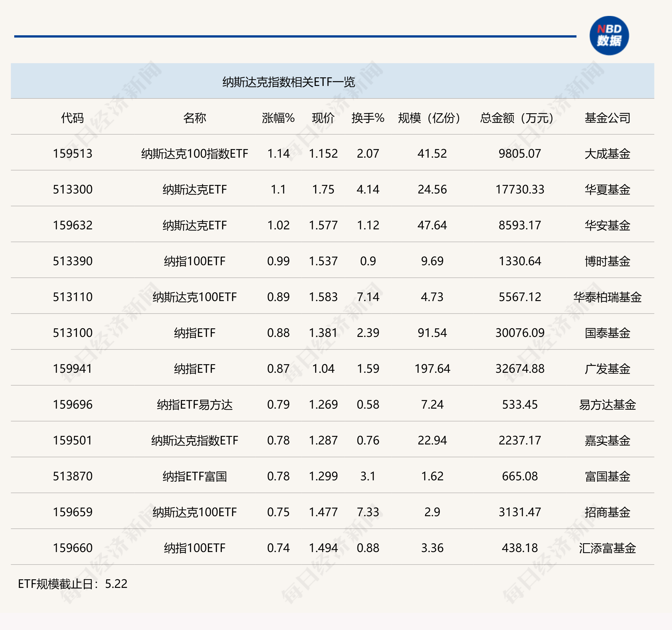Select fund code 513300
Image resolution: width=672 pixels, height=630 pixels.
click(x=72, y=190)
